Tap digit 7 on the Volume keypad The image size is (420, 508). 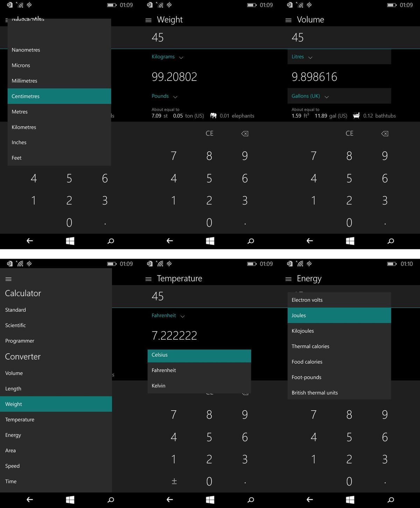click(x=314, y=156)
